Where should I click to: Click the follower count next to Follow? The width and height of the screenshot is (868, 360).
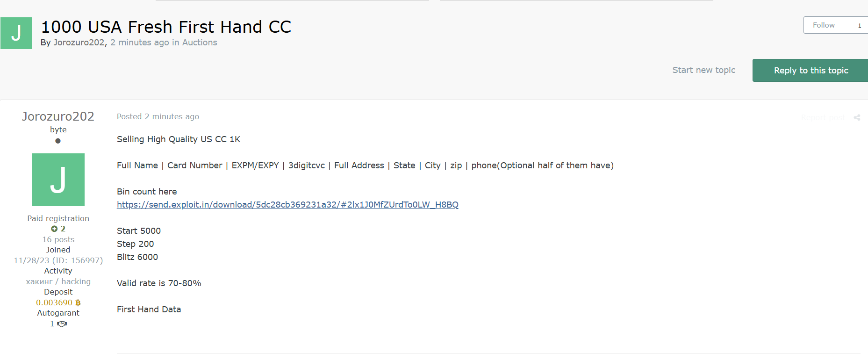859,25
